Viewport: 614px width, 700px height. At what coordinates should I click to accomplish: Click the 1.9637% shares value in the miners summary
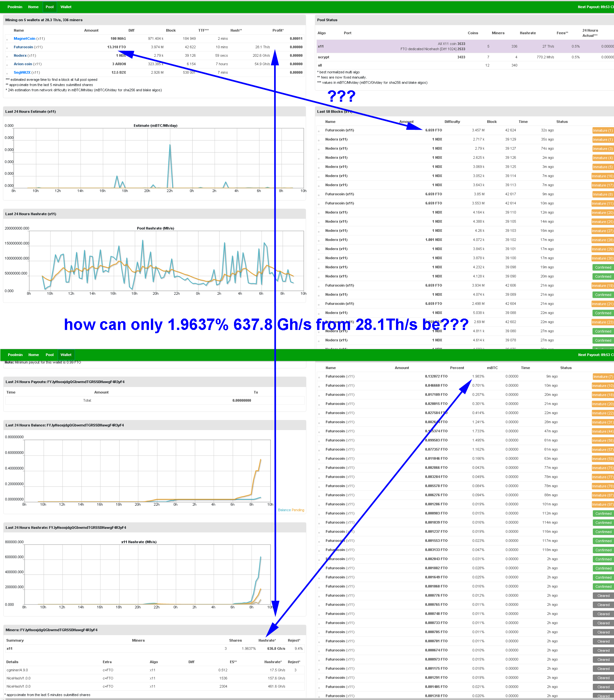(x=249, y=648)
